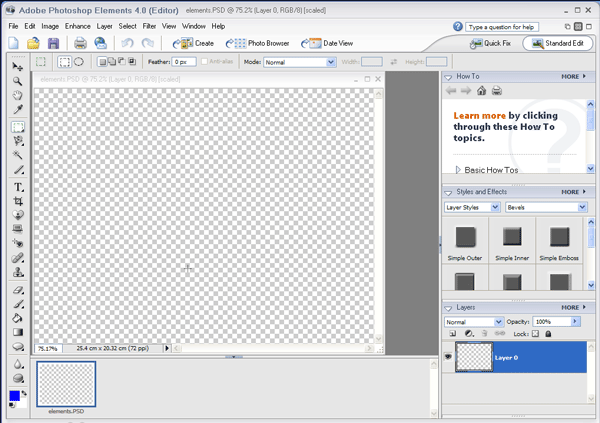Select the Move tool
600x423 pixels.
click(18, 67)
